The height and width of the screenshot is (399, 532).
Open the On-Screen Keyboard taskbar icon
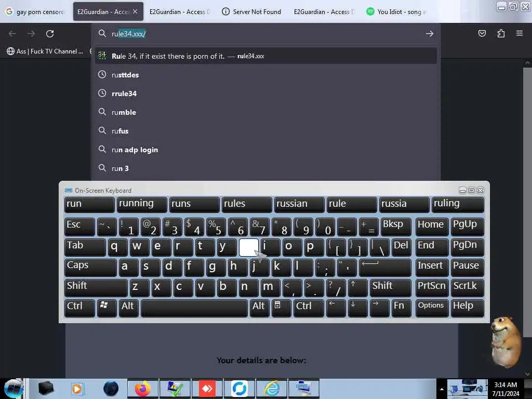pos(303,389)
